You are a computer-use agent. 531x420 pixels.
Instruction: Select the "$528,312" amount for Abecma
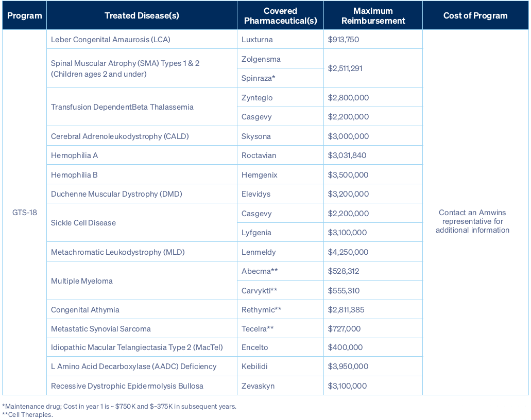pos(344,271)
